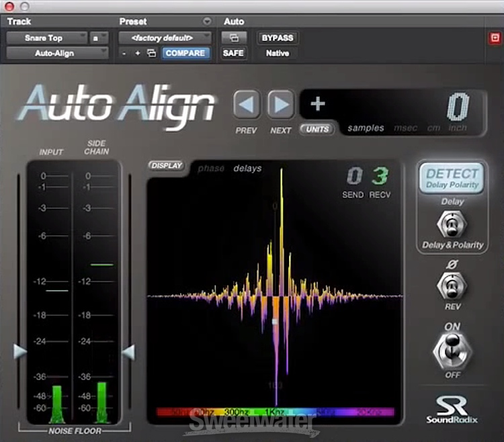Click the minus previous preset icon

pyautogui.click(x=124, y=53)
